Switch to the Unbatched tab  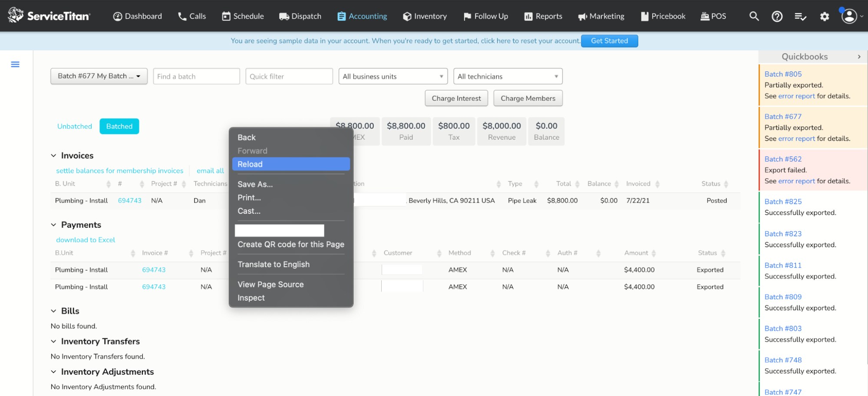75,126
